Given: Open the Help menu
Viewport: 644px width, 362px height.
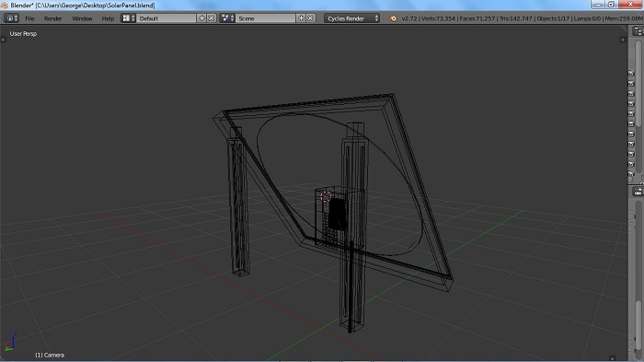Looking at the screenshot, I should (x=108, y=18).
